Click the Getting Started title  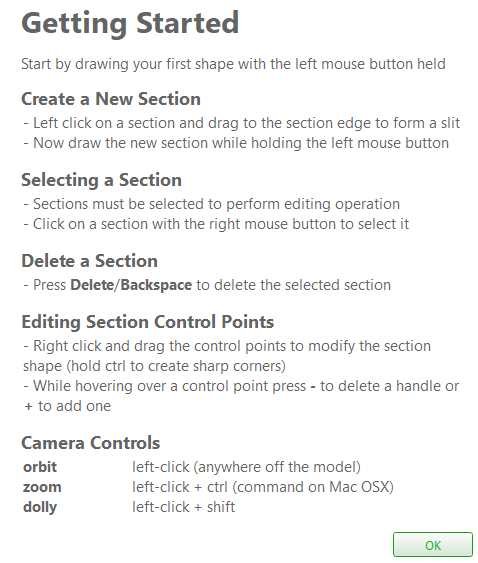[130, 24]
